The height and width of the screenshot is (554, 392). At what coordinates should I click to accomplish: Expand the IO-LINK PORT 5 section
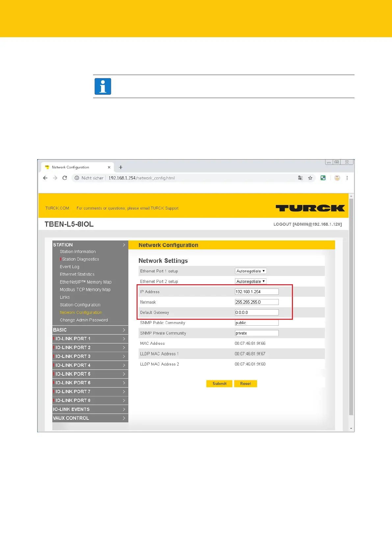(x=90, y=374)
